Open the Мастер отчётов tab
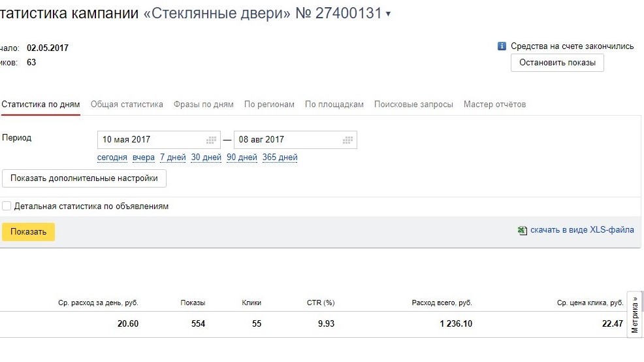Viewport: 644px width, 362px height. pyautogui.click(x=494, y=105)
